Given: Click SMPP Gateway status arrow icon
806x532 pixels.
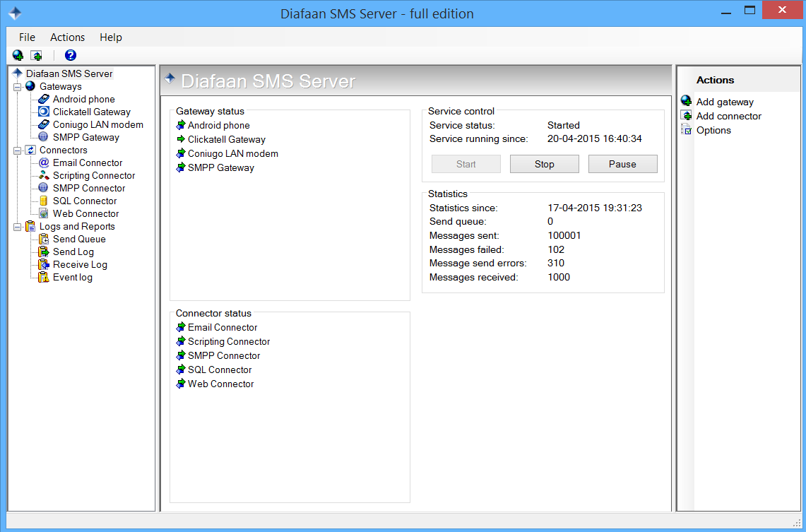Looking at the screenshot, I should click(x=180, y=167).
